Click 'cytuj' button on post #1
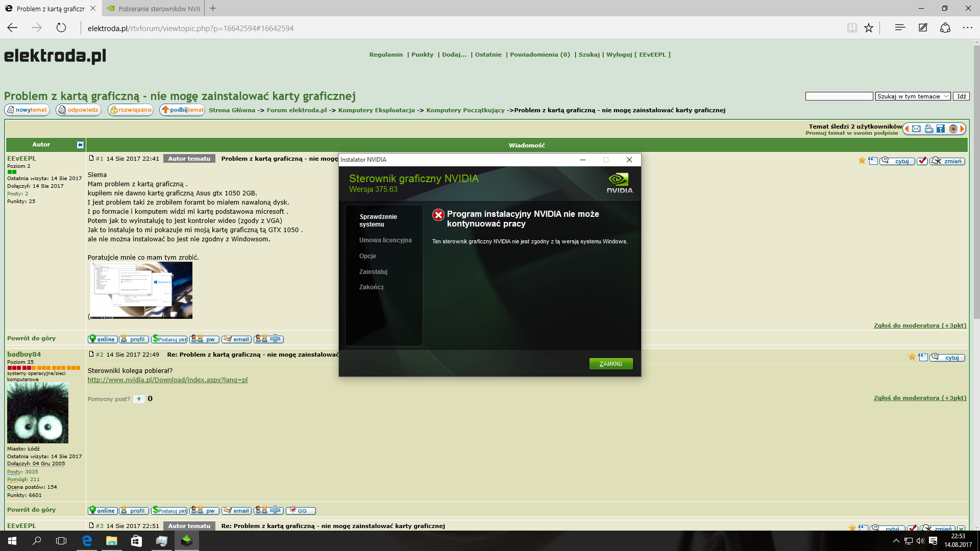Image resolution: width=980 pixels, height=551 pixels. click(x=897, y=161)
